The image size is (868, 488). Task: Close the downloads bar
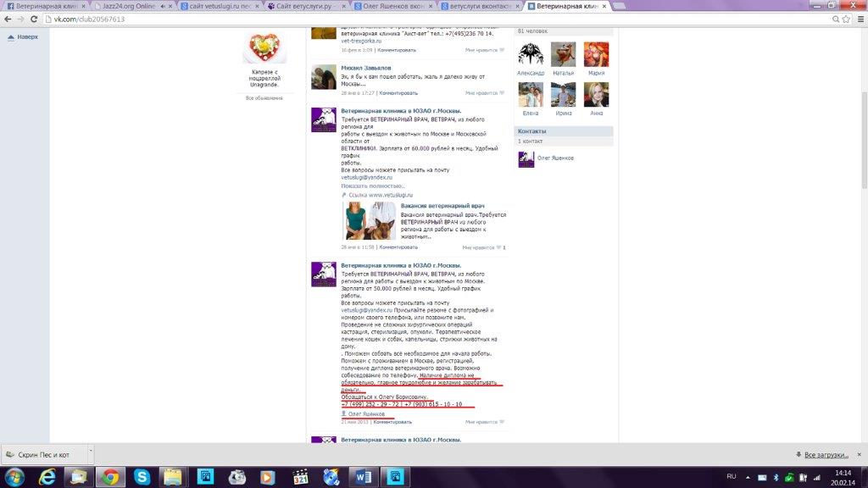[860, 455]
